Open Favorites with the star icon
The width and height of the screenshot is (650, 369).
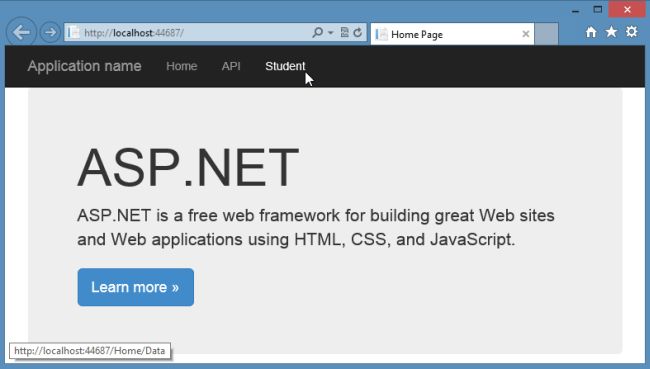(611, 32)
